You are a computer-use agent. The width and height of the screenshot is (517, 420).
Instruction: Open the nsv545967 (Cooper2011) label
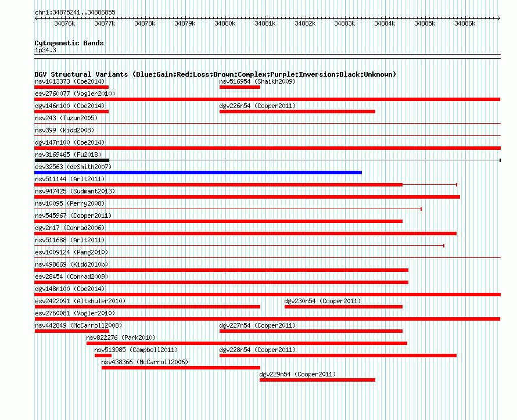(x=73, y=216)
